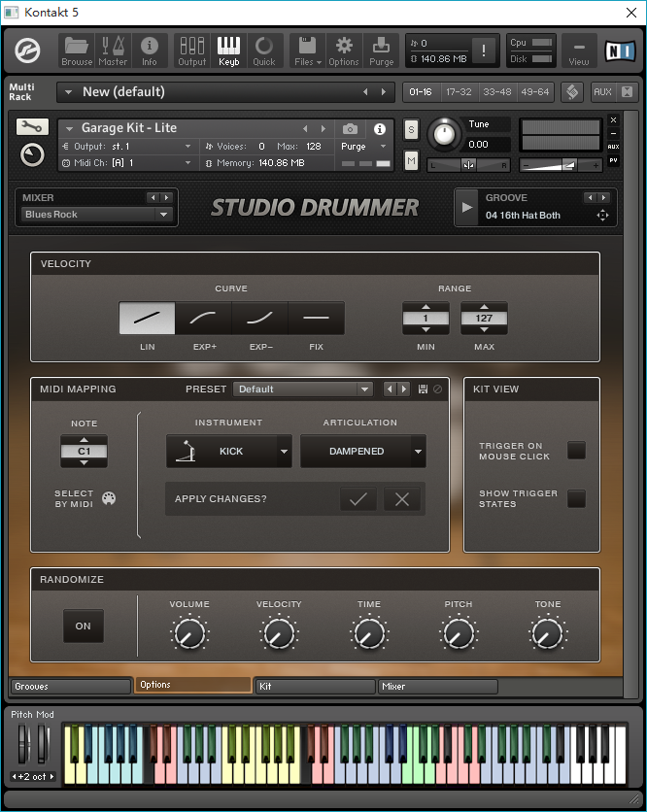Click the Randomize Volume knob
This screenshot has width=647, height=812.
point(189,633)
